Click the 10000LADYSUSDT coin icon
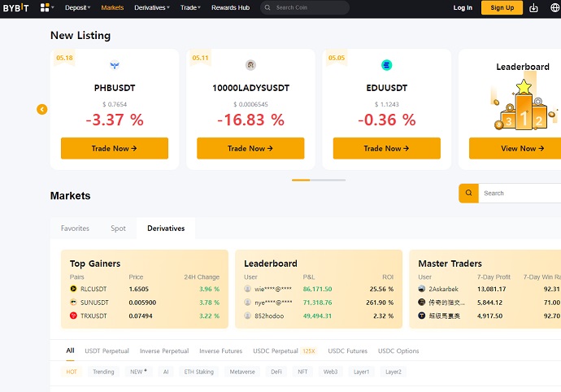 250,65
